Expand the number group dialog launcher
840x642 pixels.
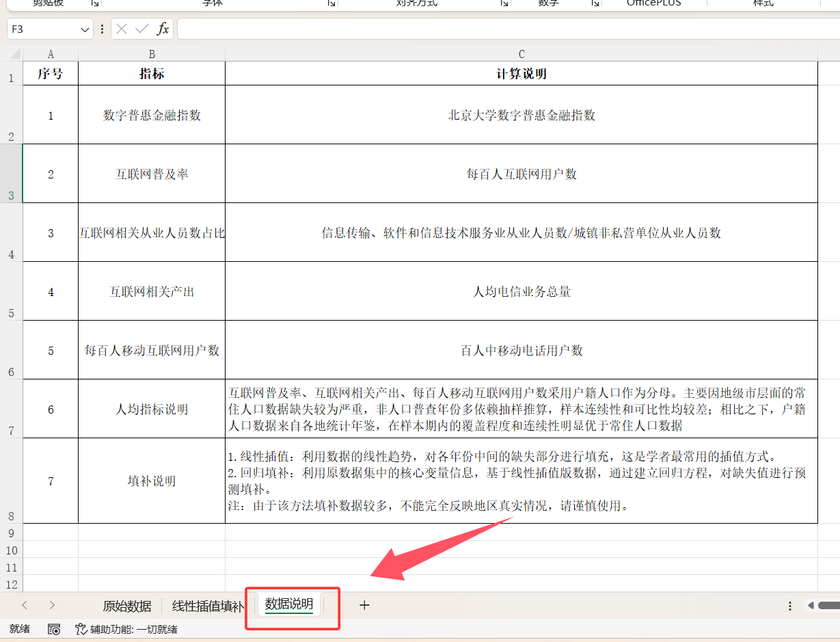(595, 3)
